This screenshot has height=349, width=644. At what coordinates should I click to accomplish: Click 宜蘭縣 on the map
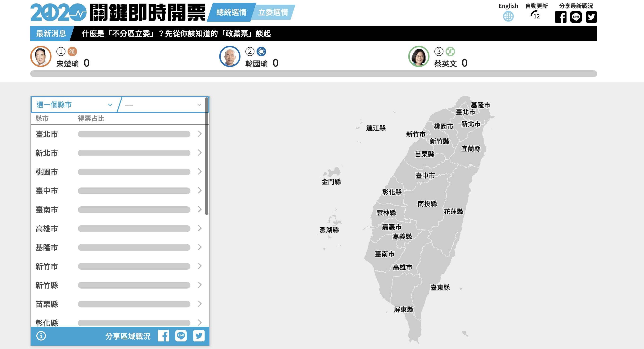point(471,149)
